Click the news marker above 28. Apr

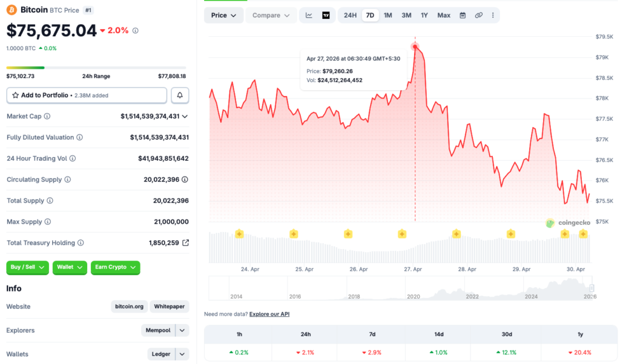pyautogui.click(x=457, y=234)
